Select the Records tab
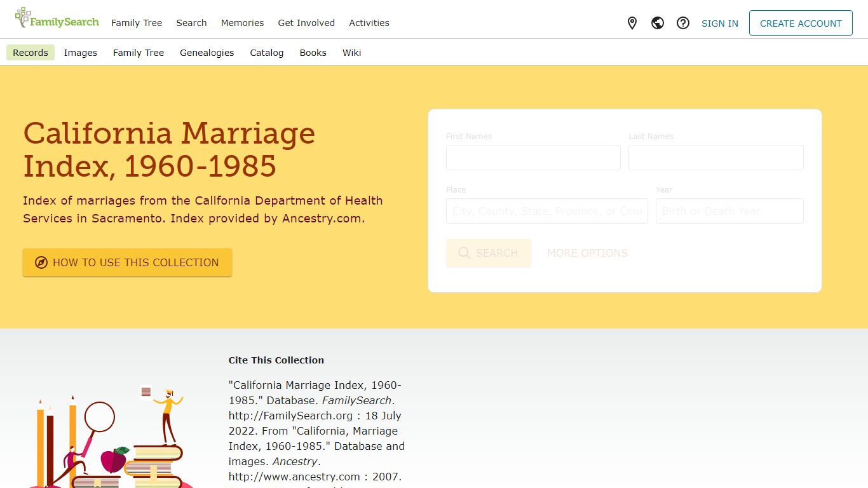The image size is (868, 488). coord(31,53)
